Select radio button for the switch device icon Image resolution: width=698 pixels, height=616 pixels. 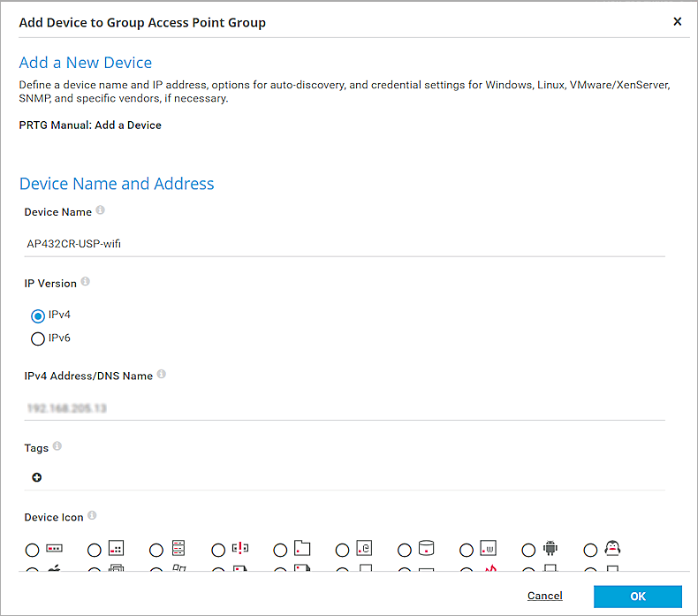point(33,550)
